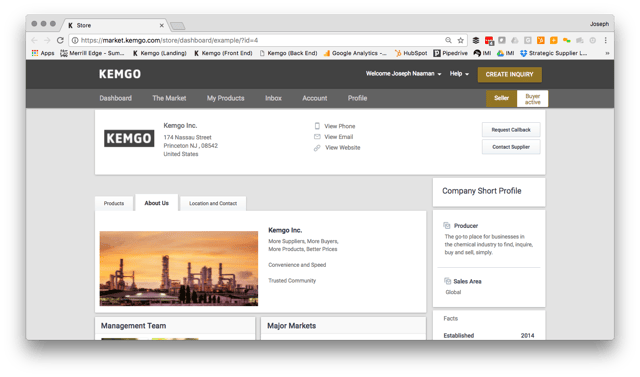
Task: Open The Market navigation item
Action: click(169, 98)
